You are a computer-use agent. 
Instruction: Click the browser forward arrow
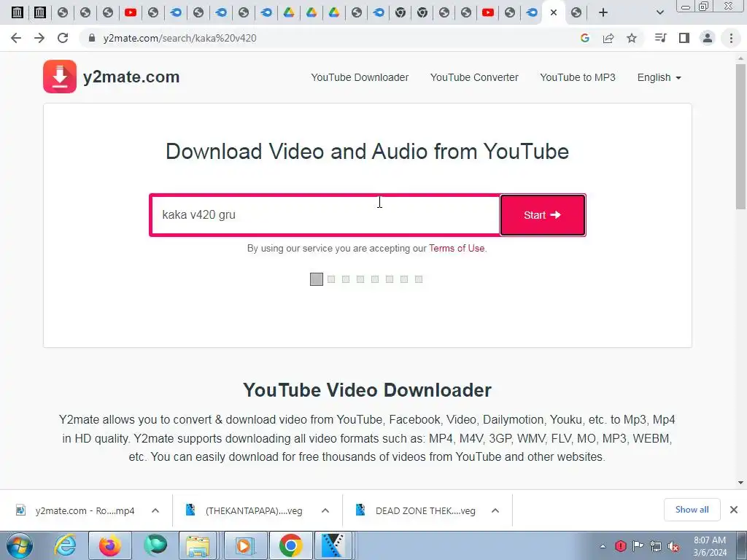39,38
